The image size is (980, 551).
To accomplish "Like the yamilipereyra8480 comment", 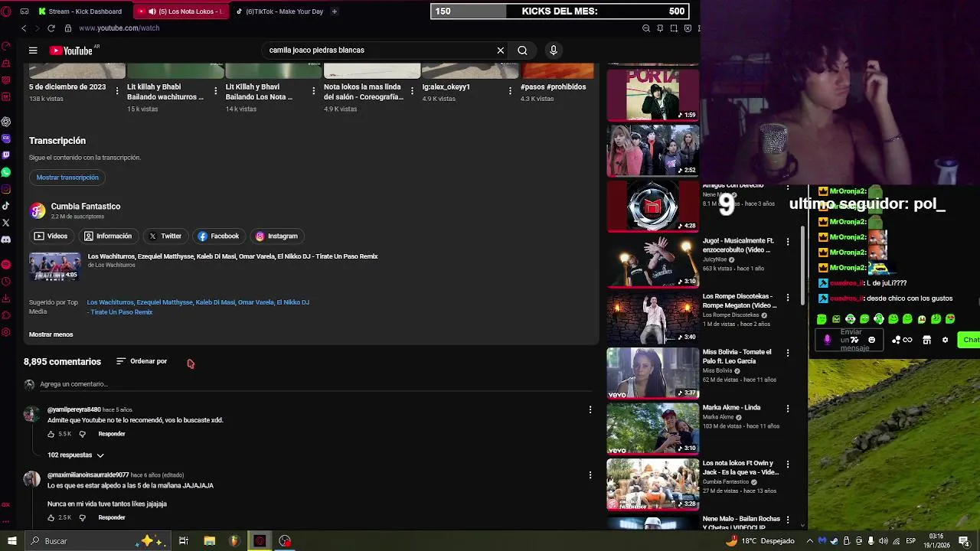I will [x=51, y=434].
